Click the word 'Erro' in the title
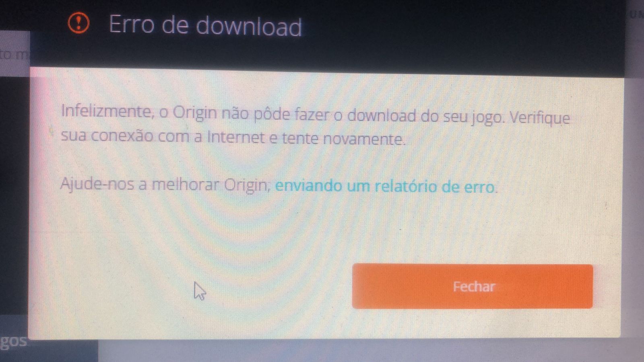The image size is (644, 362). [x=132, y=24]
